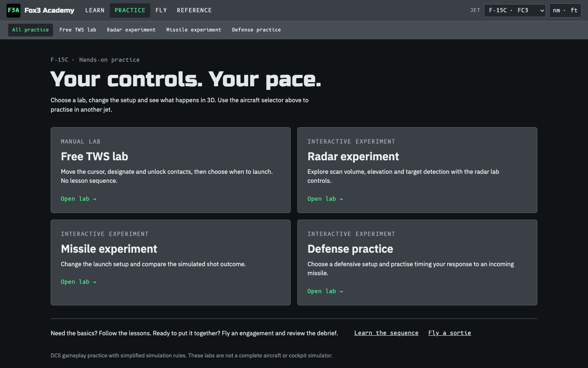This screenshot has height=368, width=588.
Task: Open the FLY navigation item
Action: pos(161,10)
